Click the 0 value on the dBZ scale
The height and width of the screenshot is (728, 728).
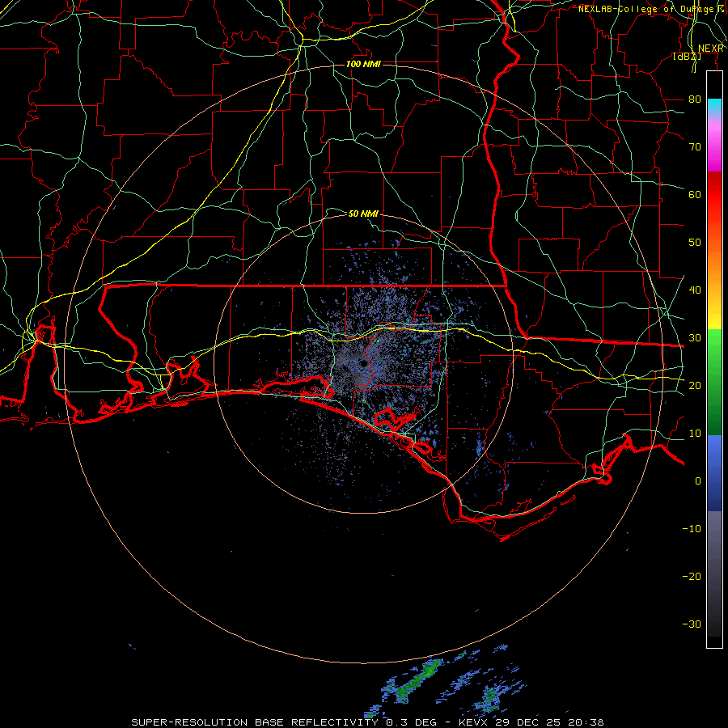[698, 481]
